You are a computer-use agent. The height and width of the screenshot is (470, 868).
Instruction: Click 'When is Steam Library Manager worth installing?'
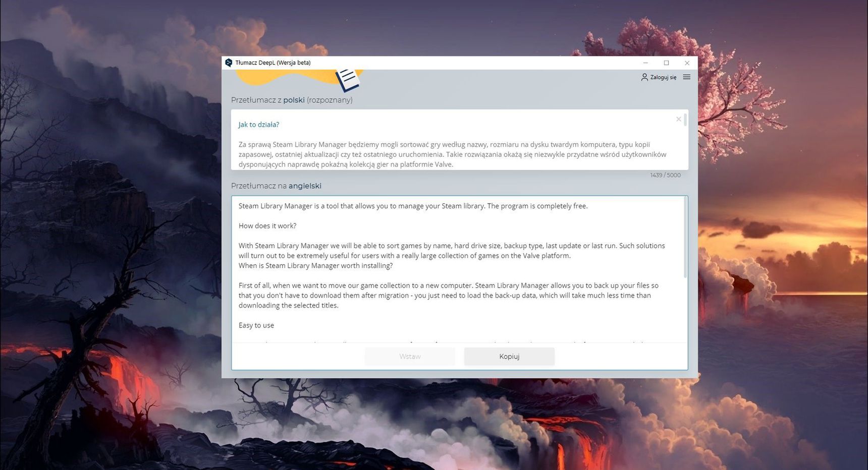(x=315, y=266)
